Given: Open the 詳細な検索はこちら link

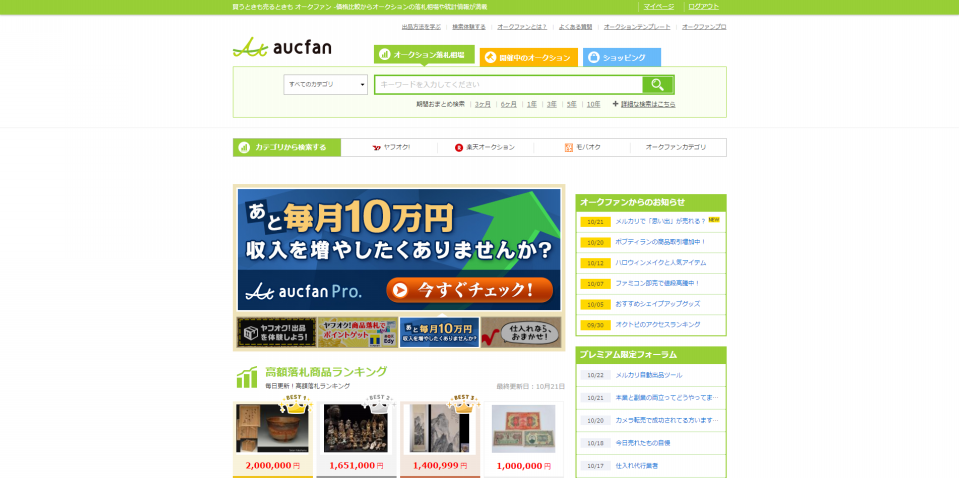Looking at the screenshot, I should coord(648,105).
